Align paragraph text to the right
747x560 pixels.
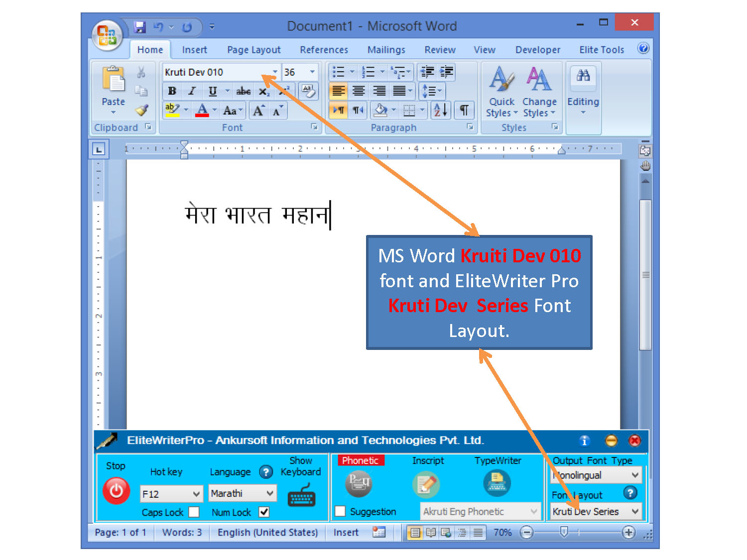click(x=379, y=91)
